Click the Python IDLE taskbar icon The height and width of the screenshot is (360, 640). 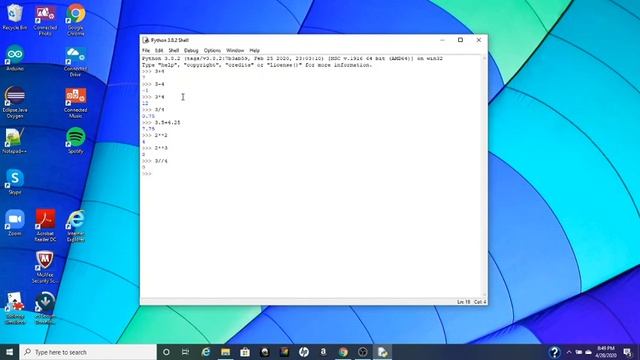pos(382,352)
